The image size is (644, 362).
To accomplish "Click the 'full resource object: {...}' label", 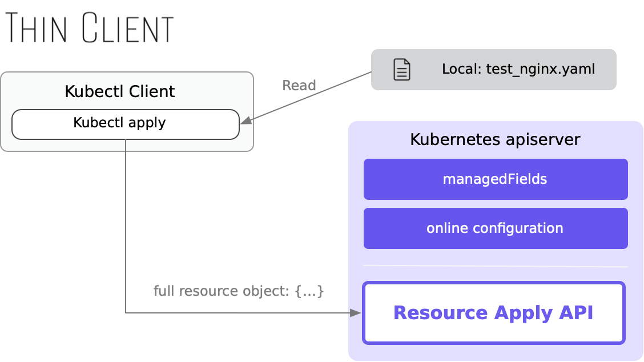I will [x=239, y=291].
